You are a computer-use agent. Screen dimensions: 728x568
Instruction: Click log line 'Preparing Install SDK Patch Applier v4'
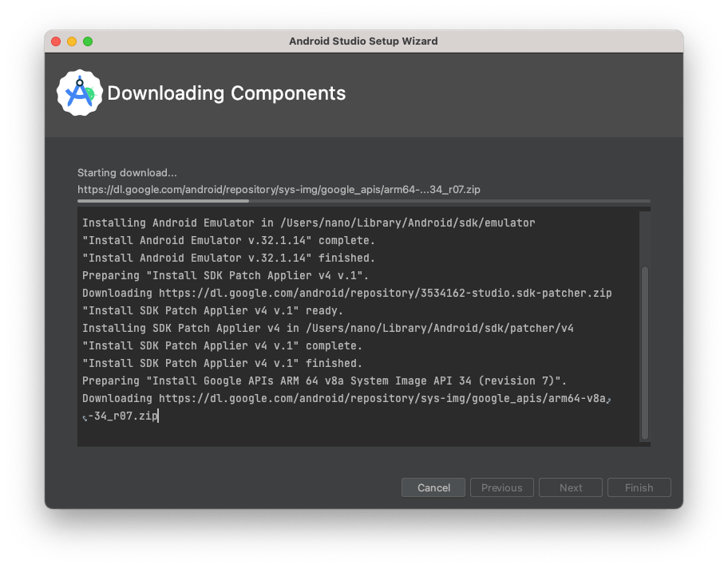tap(225, 276)
